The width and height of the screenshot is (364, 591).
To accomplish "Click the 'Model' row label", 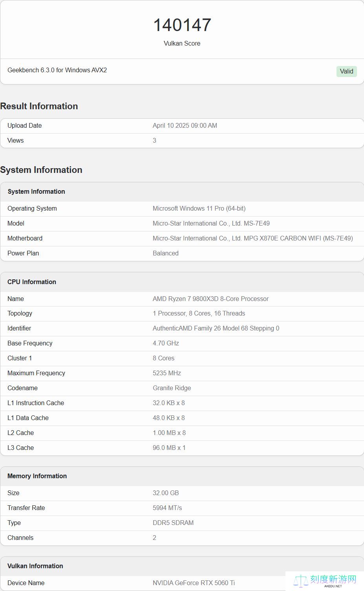I will tap(16, 224).
